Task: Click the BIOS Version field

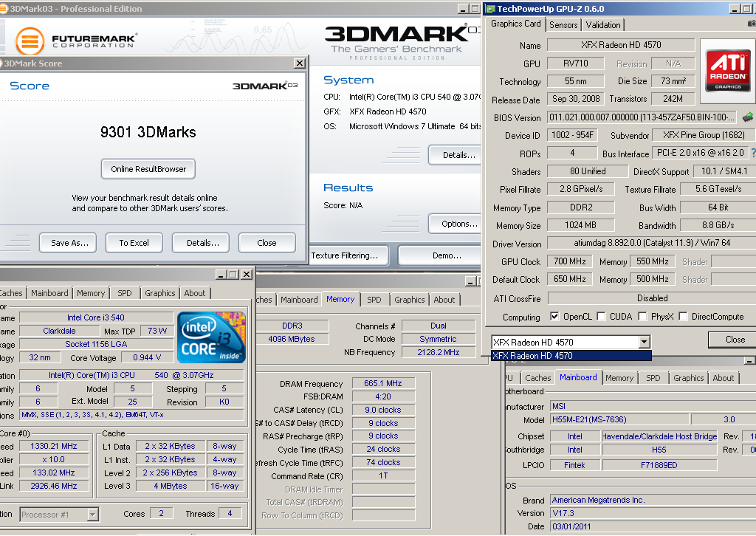Action: point(642,117)
